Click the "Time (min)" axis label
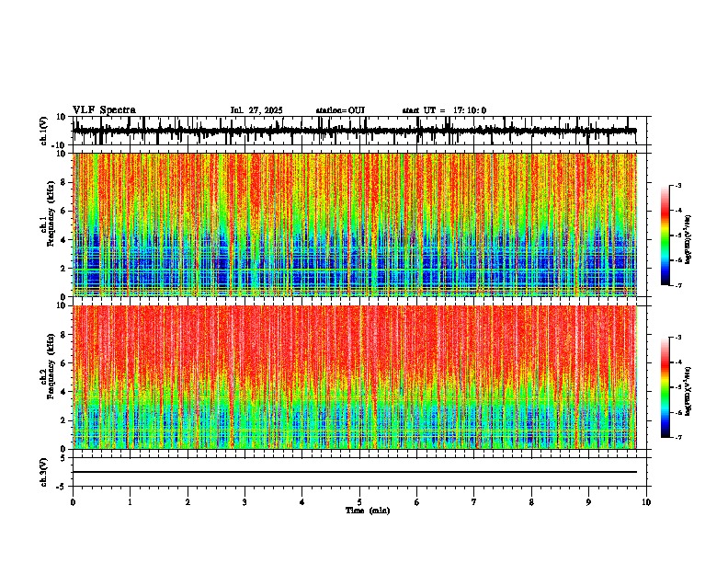Screen dimensions: 728x563 (368, 511)
